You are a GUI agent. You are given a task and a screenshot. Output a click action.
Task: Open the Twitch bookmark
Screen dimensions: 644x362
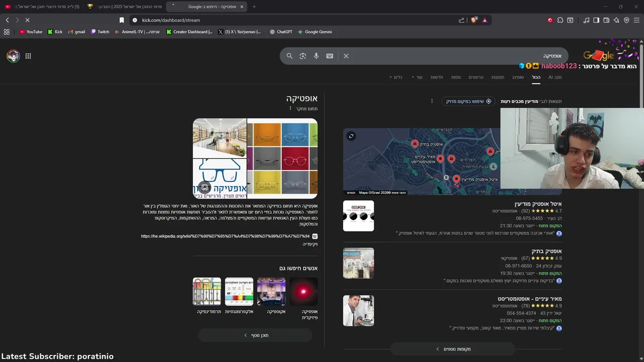coord(100,32)
